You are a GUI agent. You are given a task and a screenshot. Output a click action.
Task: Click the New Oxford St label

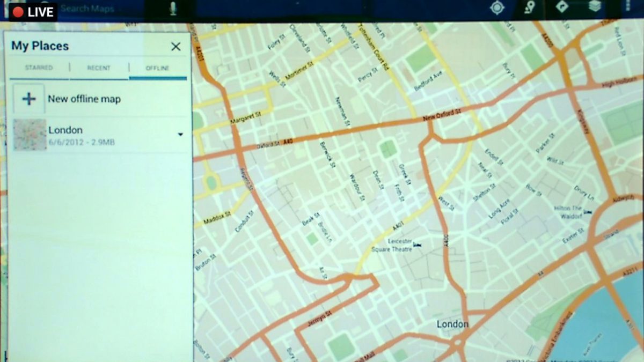point(441,115)
